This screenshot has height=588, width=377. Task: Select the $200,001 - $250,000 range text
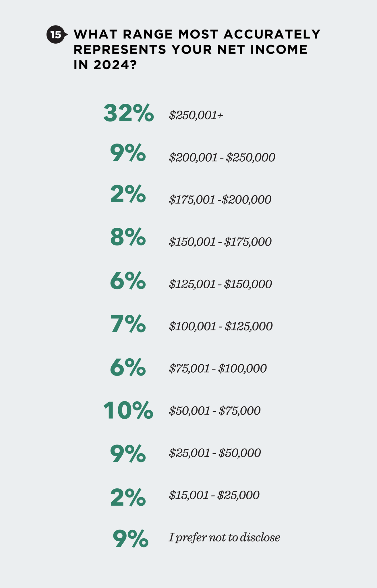222,157
